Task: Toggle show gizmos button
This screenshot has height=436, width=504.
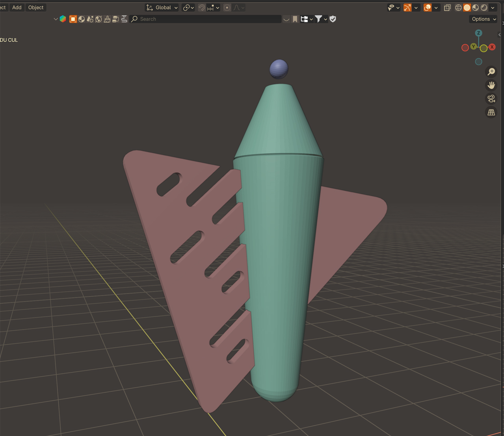Action: point(407,7)
